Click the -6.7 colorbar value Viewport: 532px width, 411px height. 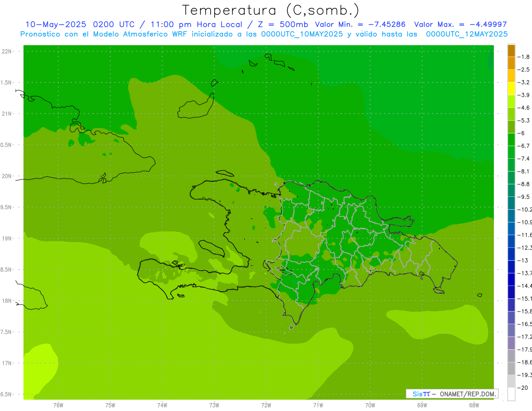[524, 146]
